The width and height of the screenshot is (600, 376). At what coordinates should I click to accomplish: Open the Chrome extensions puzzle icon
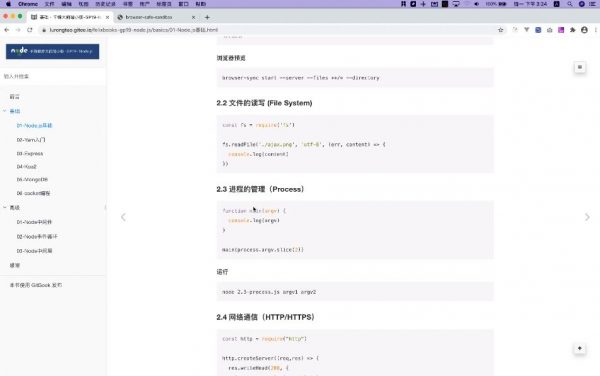pyautogui.click(x=572, y=30)
